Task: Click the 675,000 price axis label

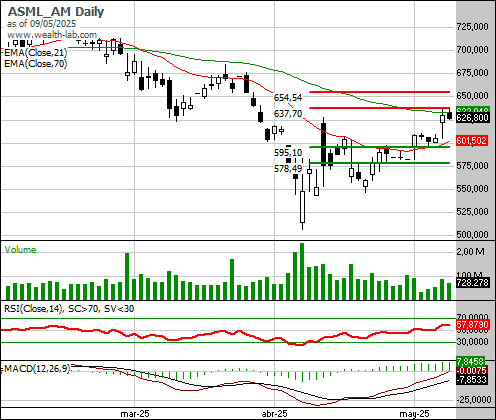Action: (472, 73)
